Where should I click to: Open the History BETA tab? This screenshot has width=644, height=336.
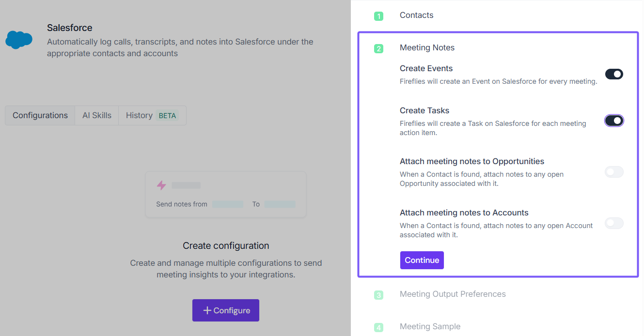(152, 115)
